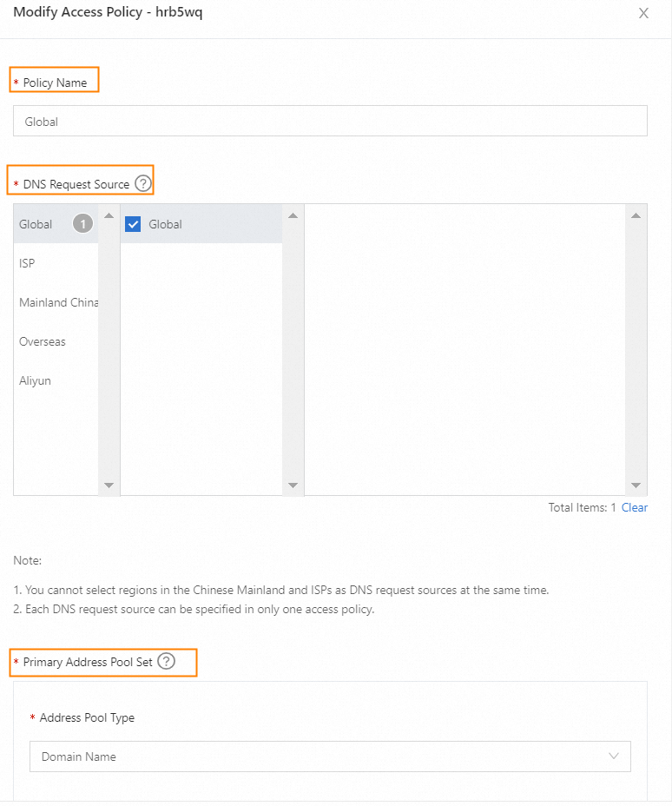Select Aliyun source category

(x=35, y=380)
